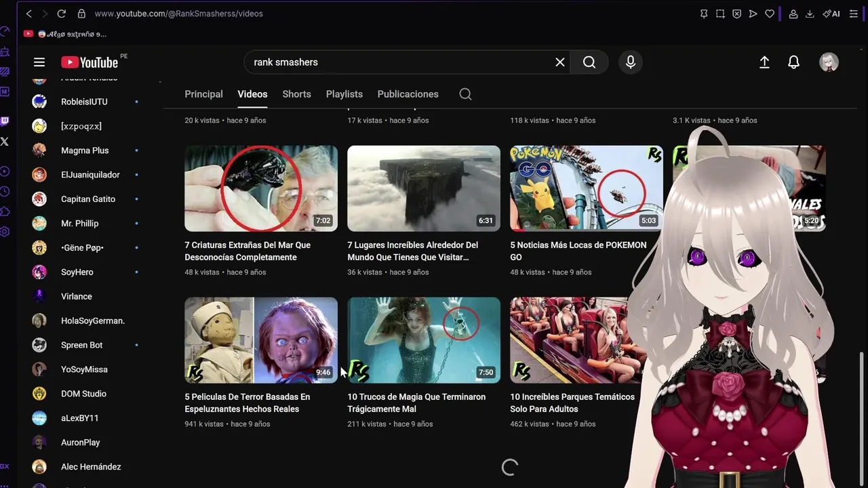Play '7 Lugares Increíbles' floating island thumbnail
This screenshot has width=868, height=488.
point(424,188)
